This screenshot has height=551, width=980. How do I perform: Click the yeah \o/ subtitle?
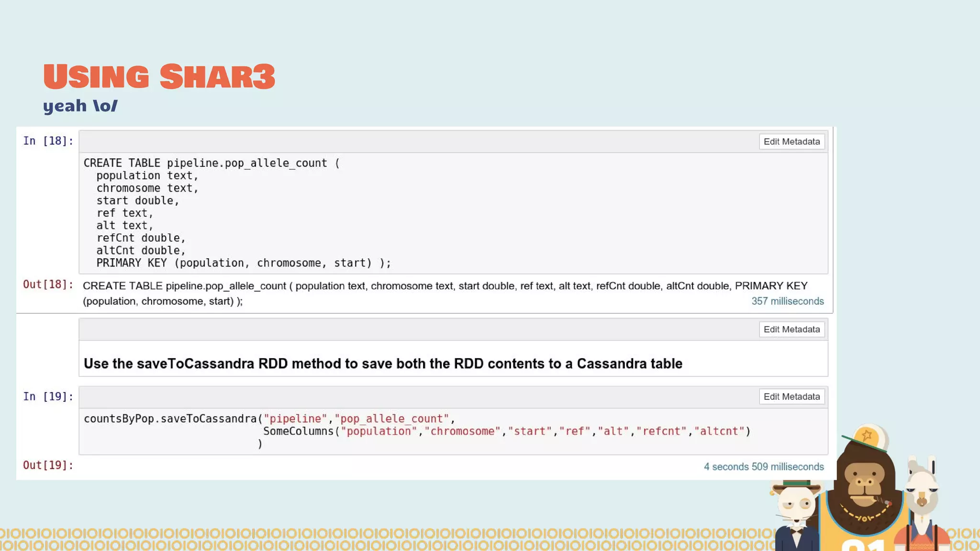pyautogui.click(x=80, y=106)
